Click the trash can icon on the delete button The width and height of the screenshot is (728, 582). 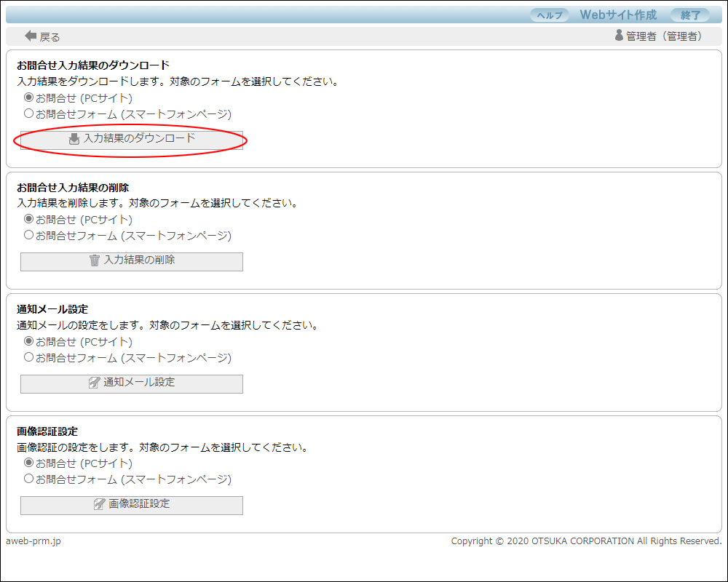94,260
